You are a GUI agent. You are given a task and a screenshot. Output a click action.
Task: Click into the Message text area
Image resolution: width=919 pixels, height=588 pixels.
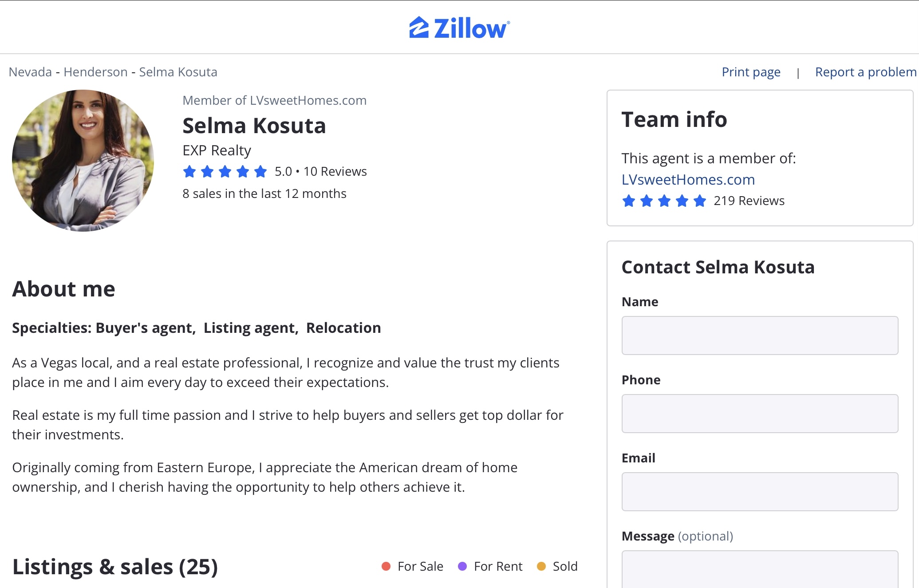(x=760, y=569)
